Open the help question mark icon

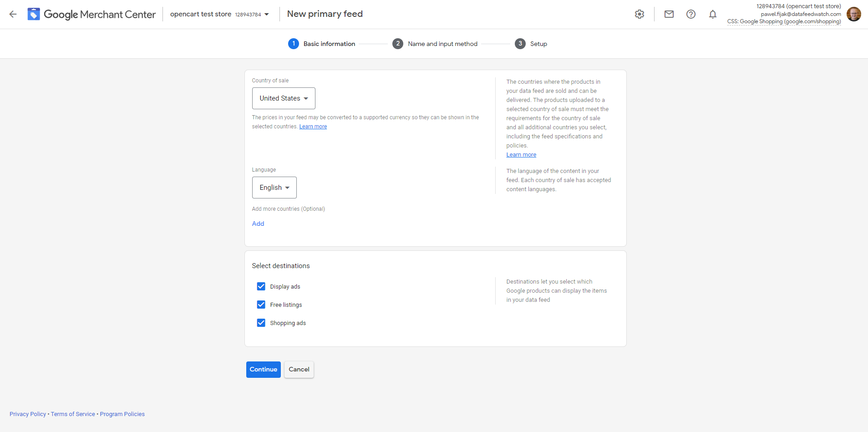point(691,14)
